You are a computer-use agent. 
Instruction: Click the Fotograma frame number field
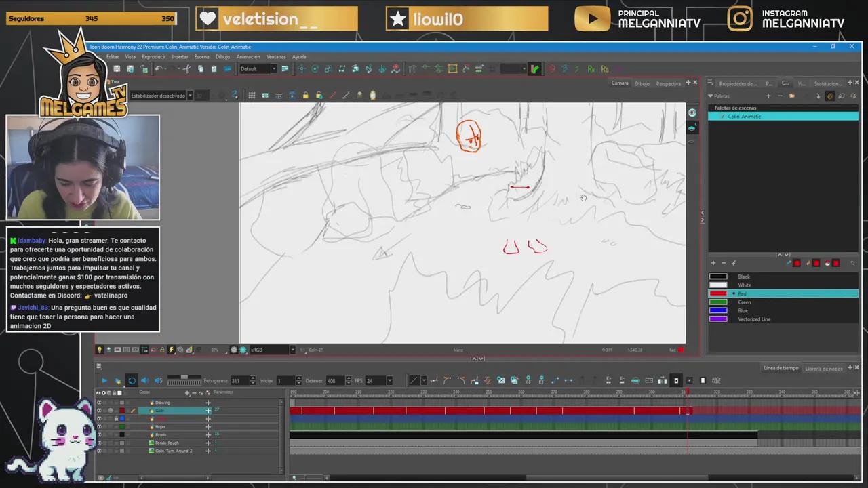(x=239, y=381)
